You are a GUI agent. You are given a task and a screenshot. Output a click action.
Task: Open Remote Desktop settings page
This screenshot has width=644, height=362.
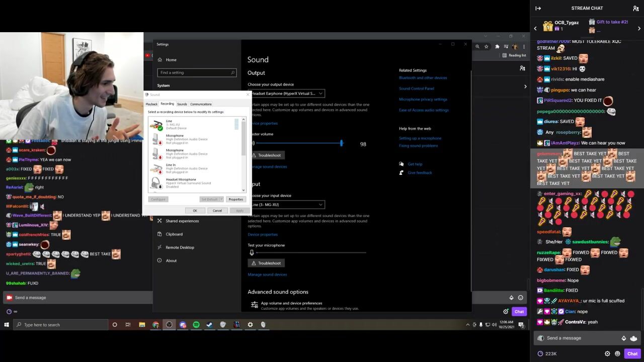point(180,247)
